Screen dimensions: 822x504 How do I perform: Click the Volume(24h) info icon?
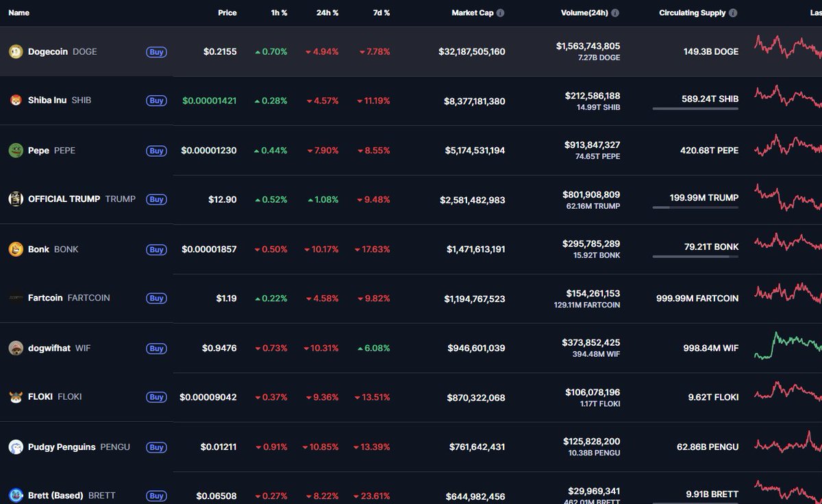(615, 13)
